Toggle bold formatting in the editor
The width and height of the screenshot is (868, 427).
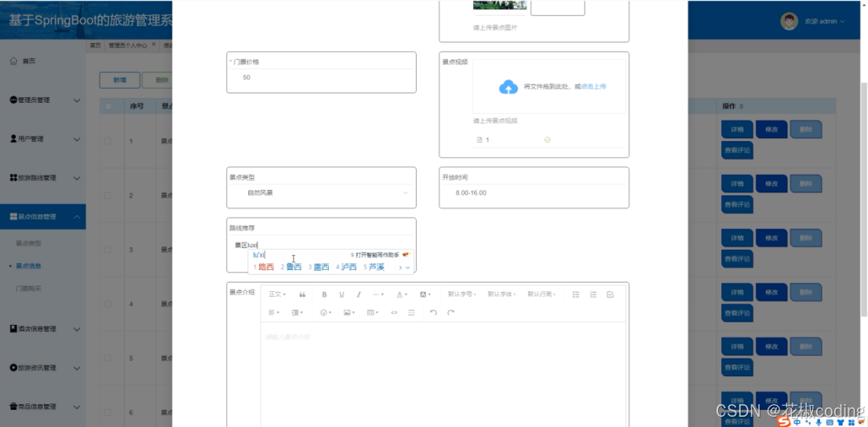(x=324, y=294)
